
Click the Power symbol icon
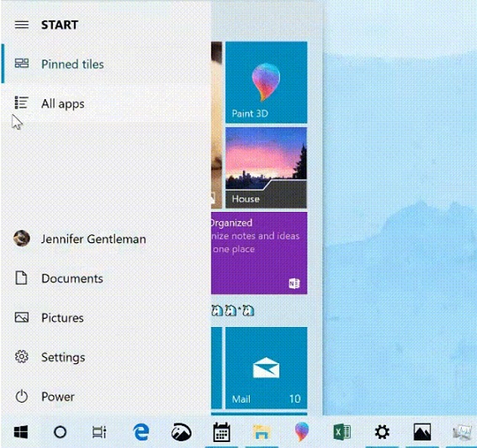(22, 397)
